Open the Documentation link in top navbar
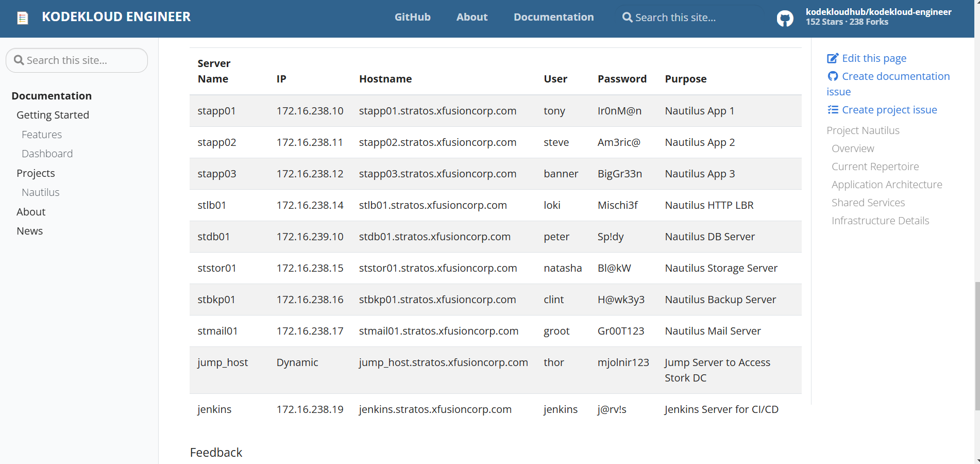 (x=553, y=17)
